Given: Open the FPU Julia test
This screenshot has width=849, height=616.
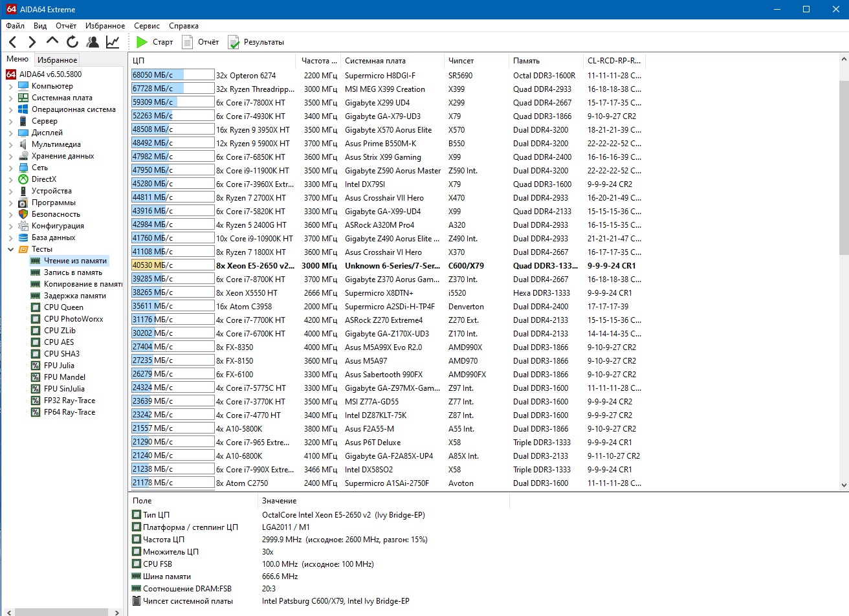Looking at the screenshot, I should 59,366.
